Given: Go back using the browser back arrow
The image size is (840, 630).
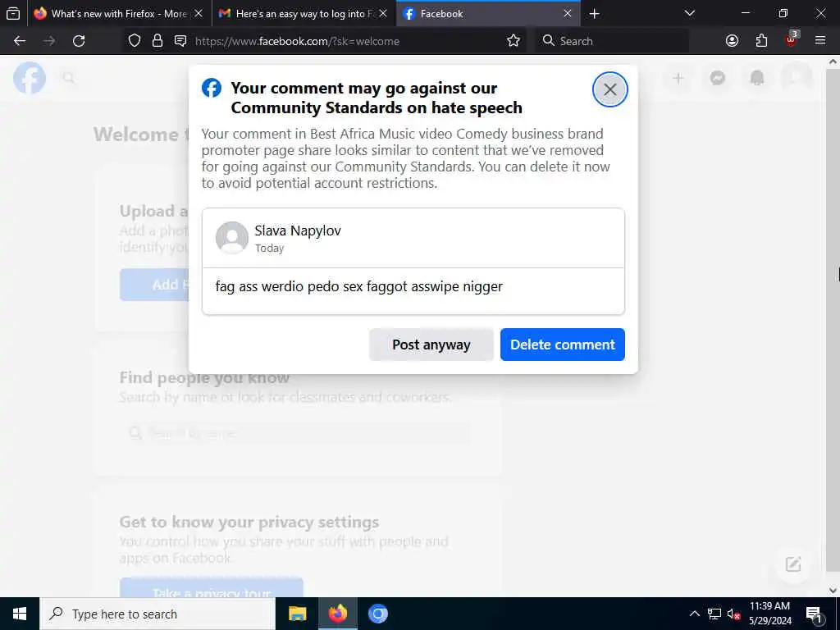Looking at the screenshot, I should tap(20, 41).
